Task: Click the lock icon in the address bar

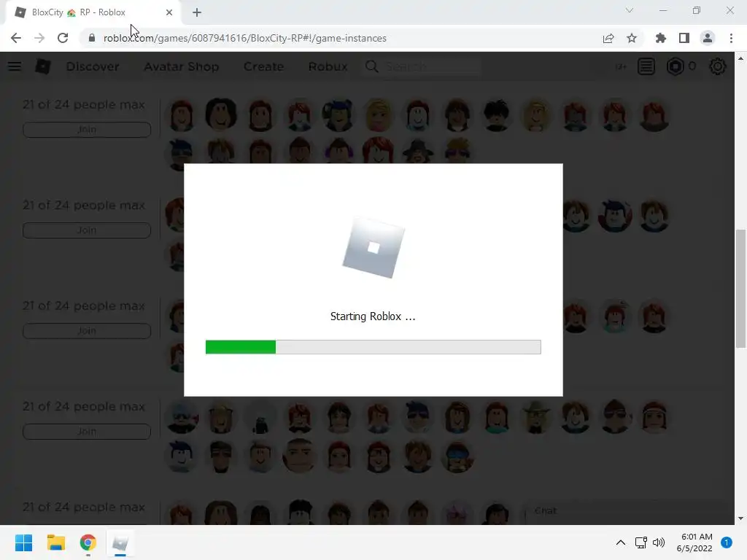Action: click(91, 38)
